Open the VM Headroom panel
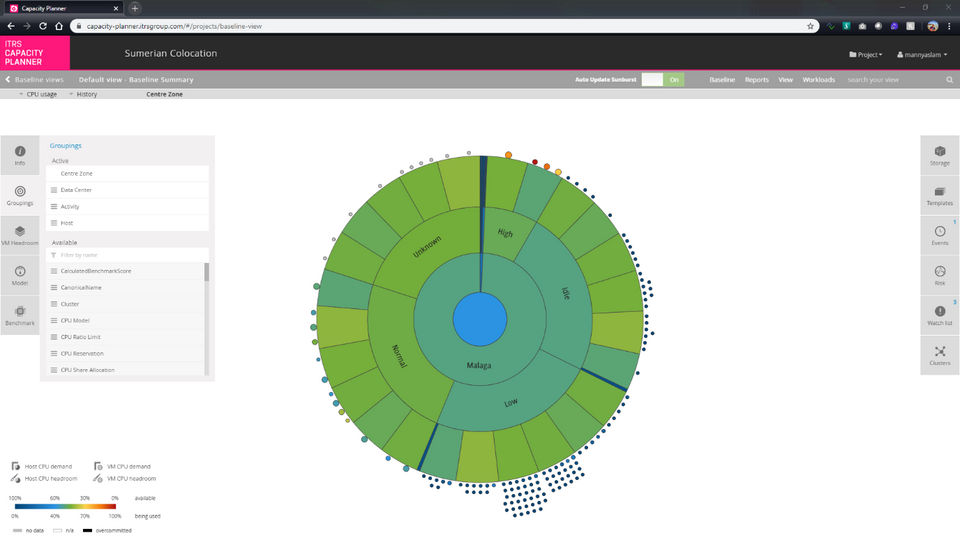Image resolution: width=960 pixels, height=540 pixels. (x=20, y=235)
